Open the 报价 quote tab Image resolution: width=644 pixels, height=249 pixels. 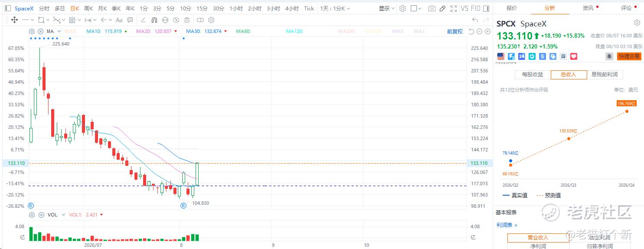pyautogui.click(x=512, y=8)
